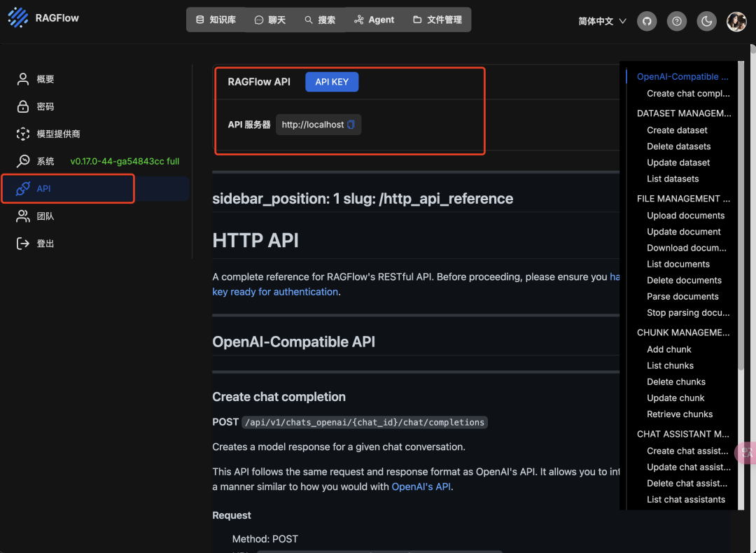Viewport: 756px width, 553px height.
Task: Click the floating translate widget icon
Action: [746, 453]
